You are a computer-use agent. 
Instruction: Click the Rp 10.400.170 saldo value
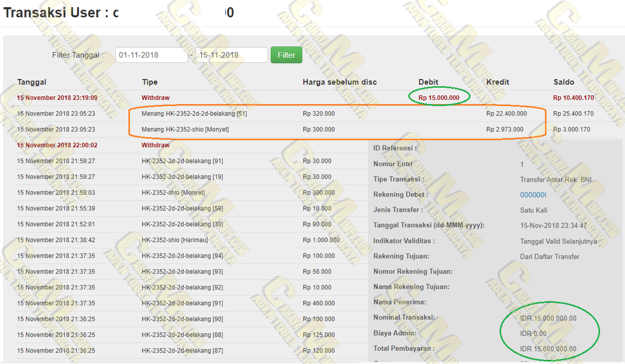click(x=573, y=98)
